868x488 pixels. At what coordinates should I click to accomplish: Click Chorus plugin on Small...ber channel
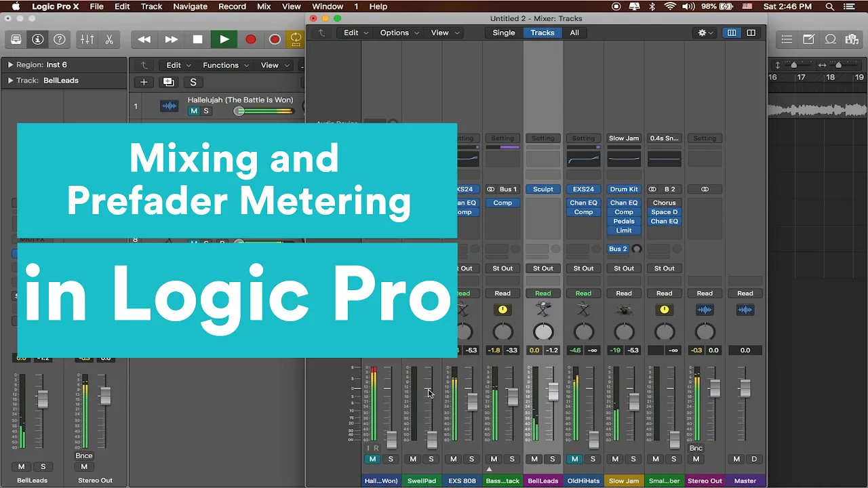(665, 203)
